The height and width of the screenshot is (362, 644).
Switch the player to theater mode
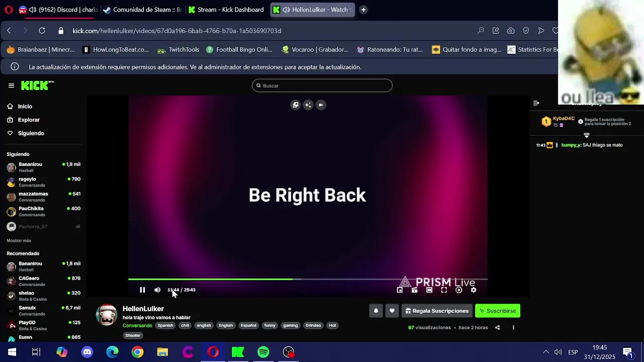point(429,290)
